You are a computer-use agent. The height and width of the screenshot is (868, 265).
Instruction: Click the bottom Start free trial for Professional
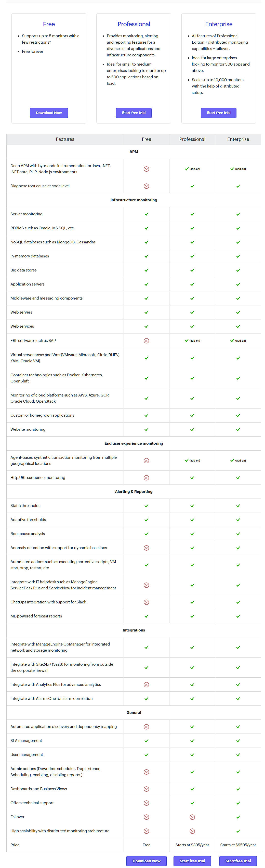point(192,861)
